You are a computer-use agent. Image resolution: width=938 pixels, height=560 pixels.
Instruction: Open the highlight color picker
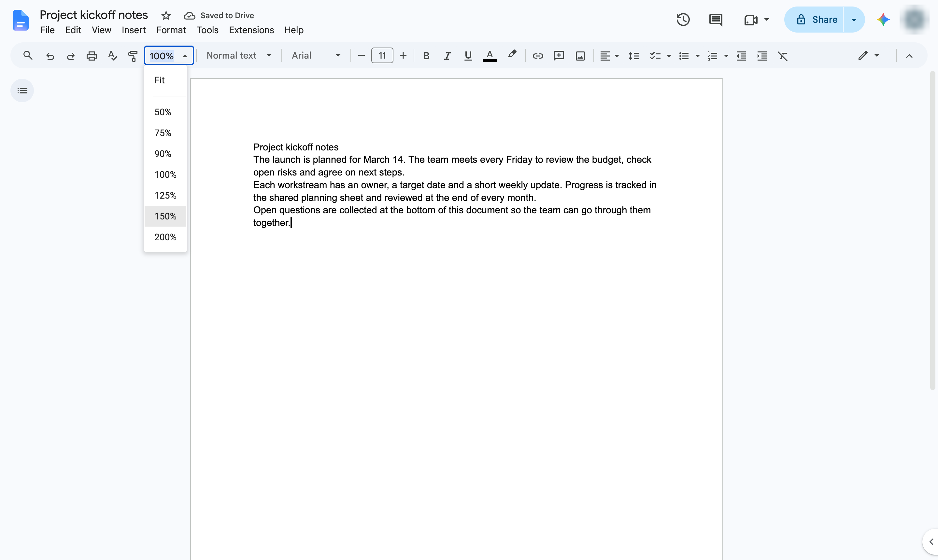[511, 55]
